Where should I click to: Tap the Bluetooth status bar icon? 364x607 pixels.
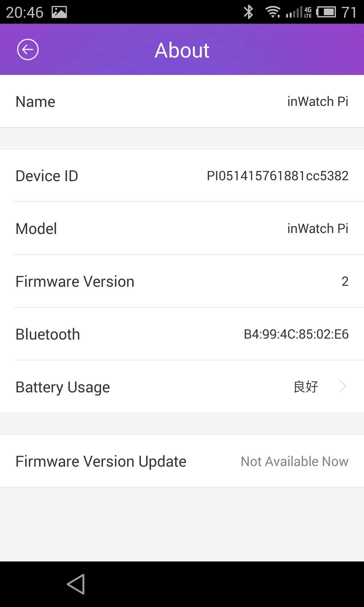pyautogui.click(x=248, y=12)
